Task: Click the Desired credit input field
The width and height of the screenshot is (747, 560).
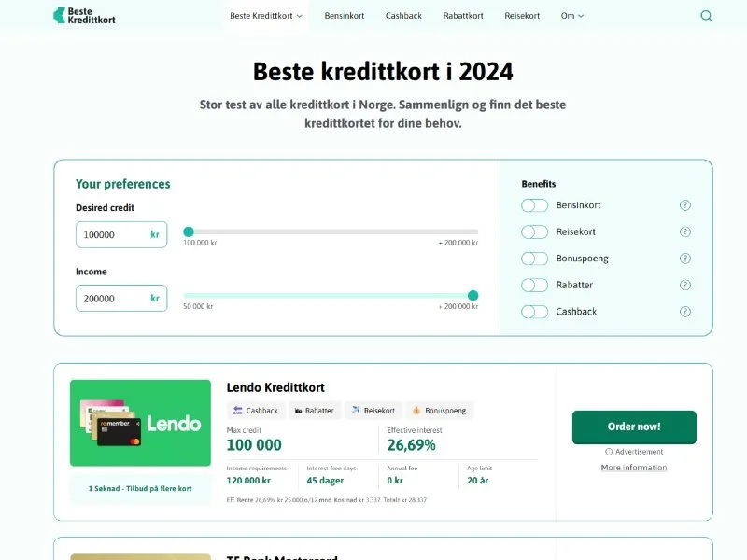Action: click(x=121, y=235)
